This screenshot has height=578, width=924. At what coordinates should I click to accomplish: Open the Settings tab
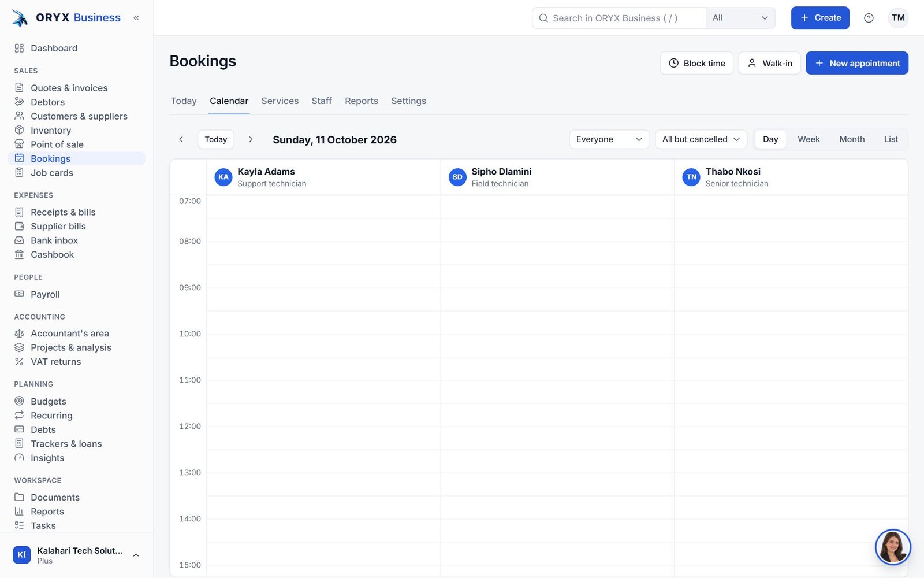pyautogui.click(x=408, y=101)
